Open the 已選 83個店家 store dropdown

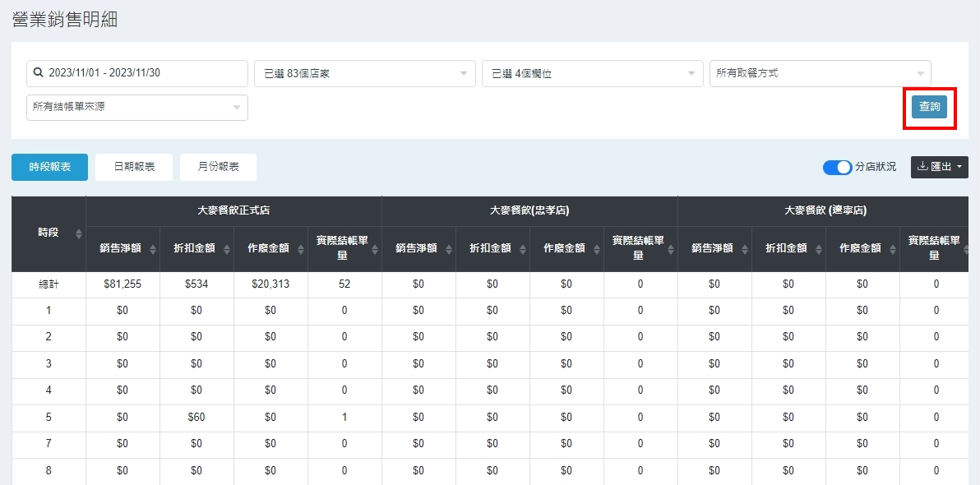(364, 73)
